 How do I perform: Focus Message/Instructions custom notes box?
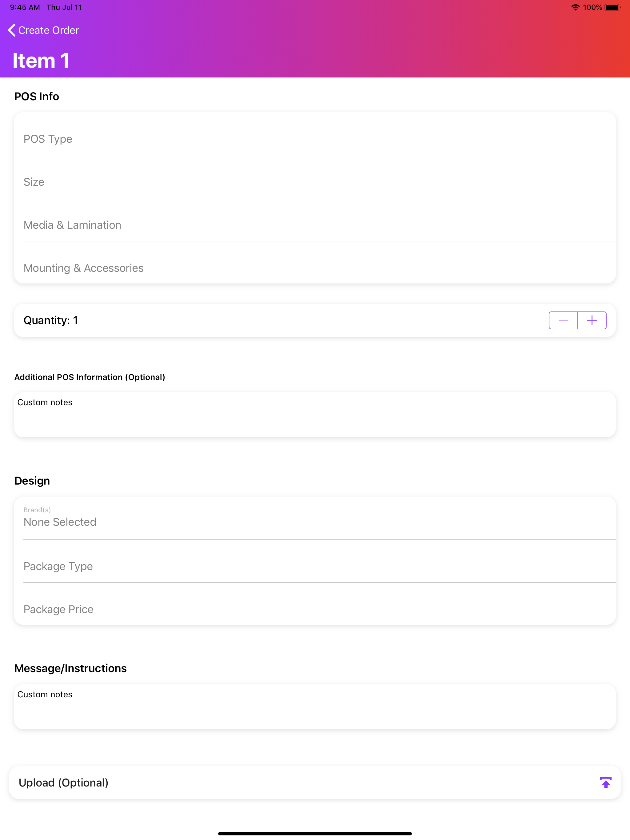tap(315, 707)
